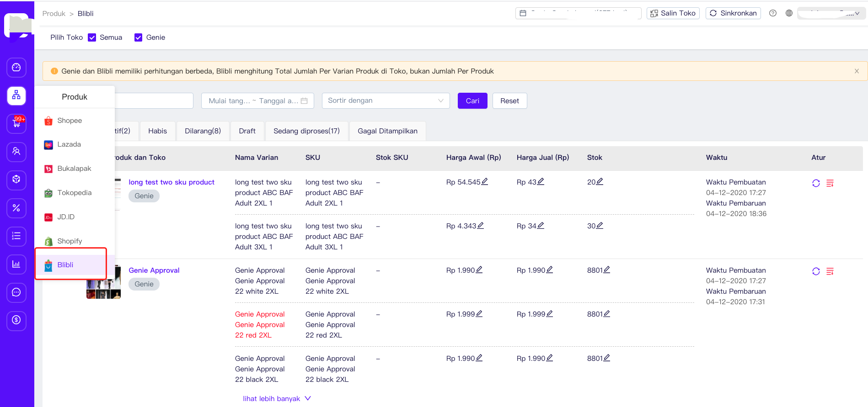Switch to Sedang diproses(17) tab

[x=306, y=131]
